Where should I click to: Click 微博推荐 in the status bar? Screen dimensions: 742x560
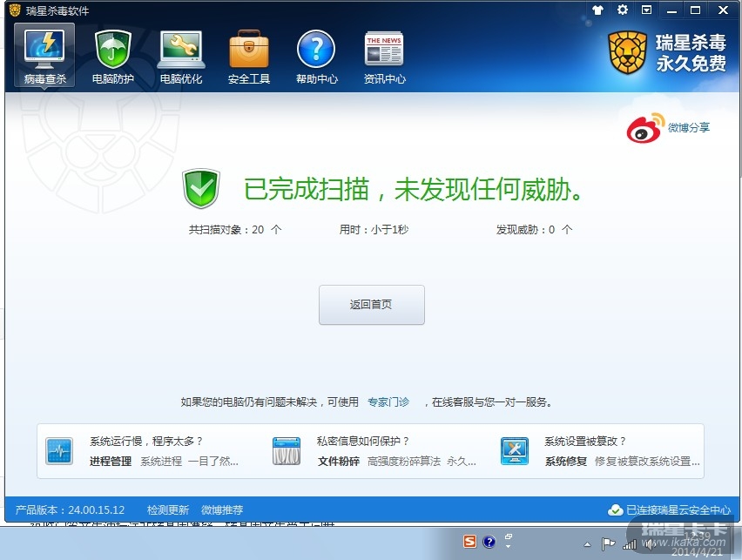click(222, 509)
